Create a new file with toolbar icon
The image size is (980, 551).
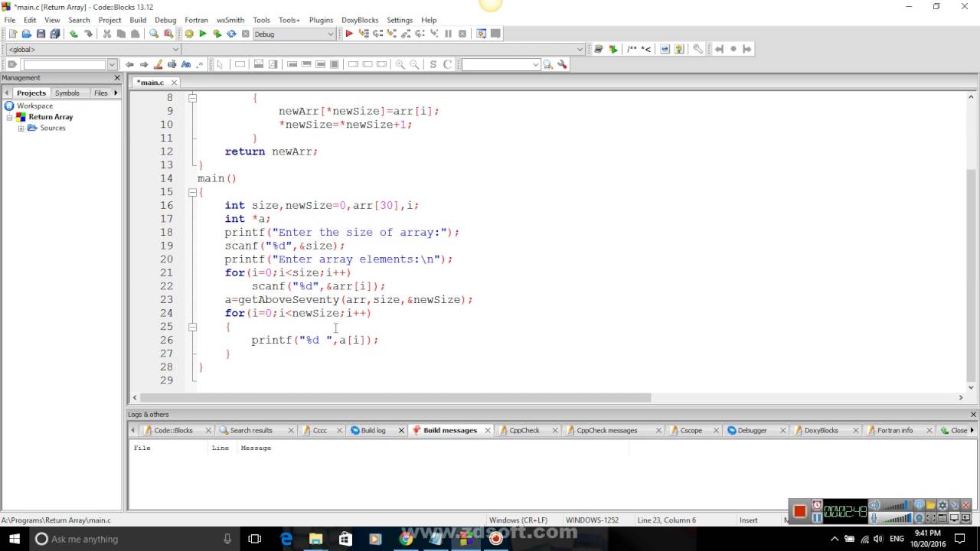pyautogui.click(x=12, y=34)
